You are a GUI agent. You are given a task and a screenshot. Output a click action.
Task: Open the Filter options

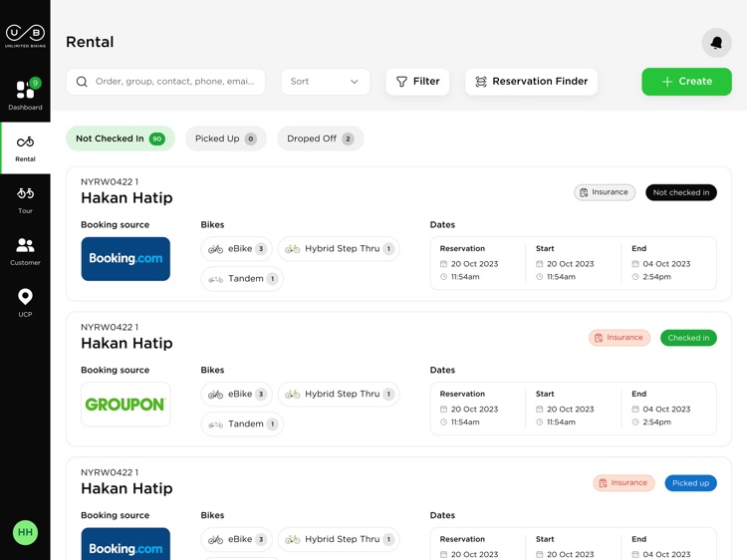[417, 82]
